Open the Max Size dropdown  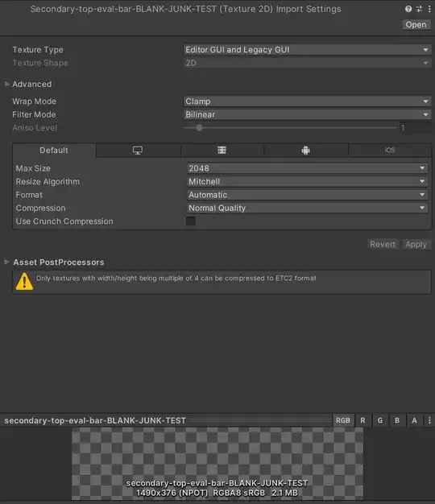click(307, 168)
